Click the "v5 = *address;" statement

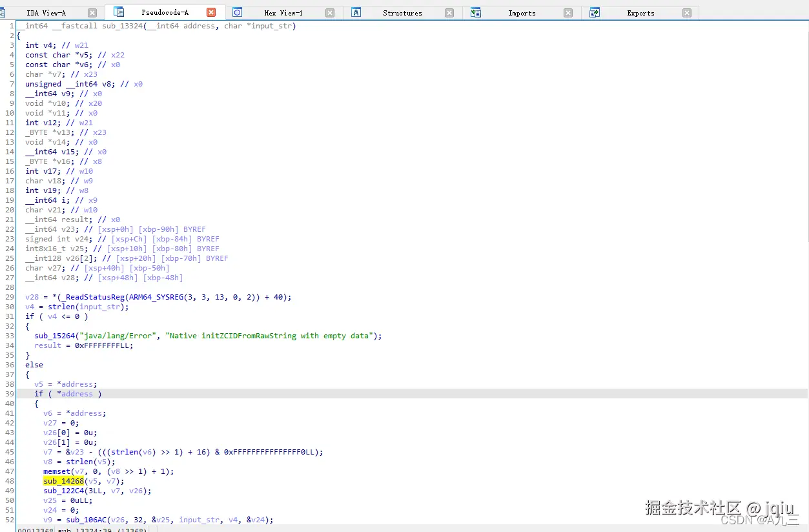66,384
